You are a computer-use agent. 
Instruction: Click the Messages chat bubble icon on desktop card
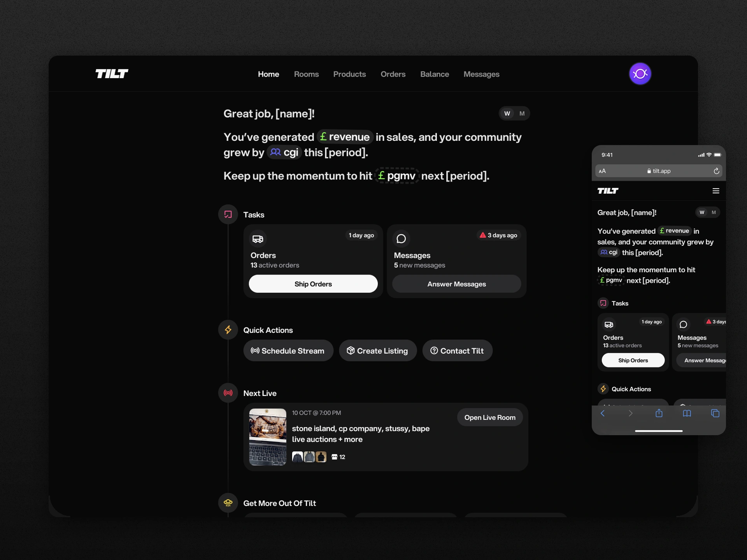[x=401, y=239]
